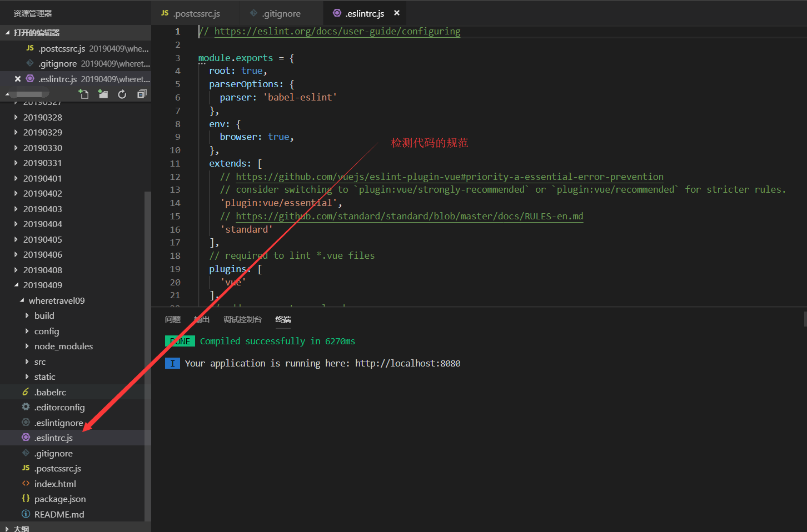Expand the 20190330 folder
Screen dimensions: 807x532
pyautogui.click(x=76, y=148)
